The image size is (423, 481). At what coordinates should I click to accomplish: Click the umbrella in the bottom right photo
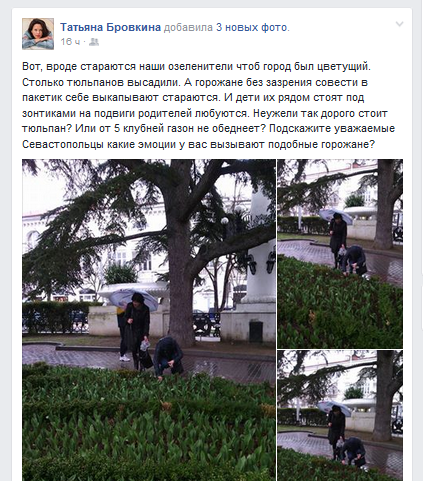tap(334, 408)
